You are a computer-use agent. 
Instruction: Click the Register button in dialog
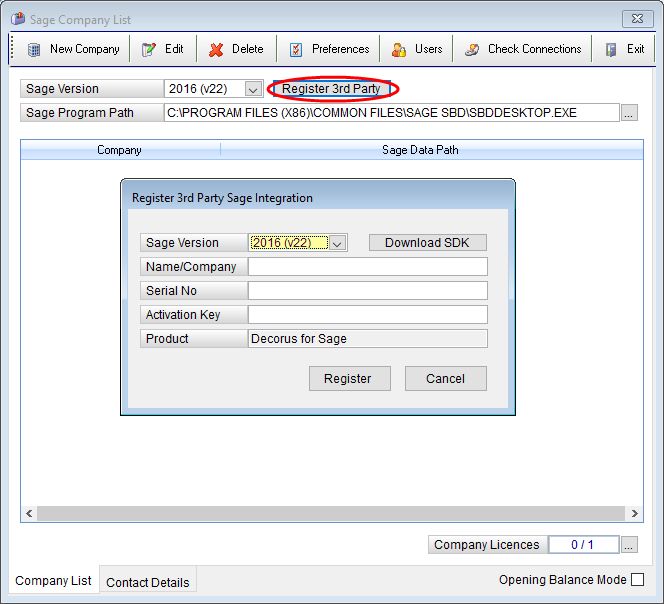pyautogui.click(x=350, y=378)
